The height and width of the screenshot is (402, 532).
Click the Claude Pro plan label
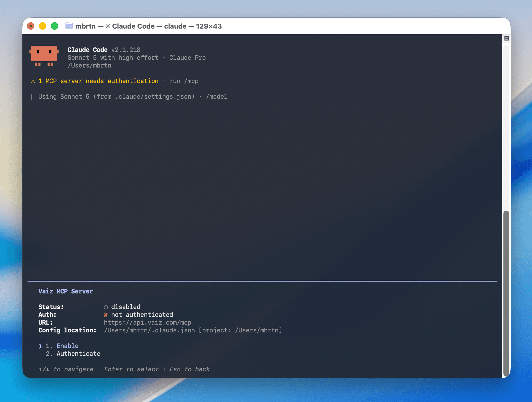tap(188, 58)
